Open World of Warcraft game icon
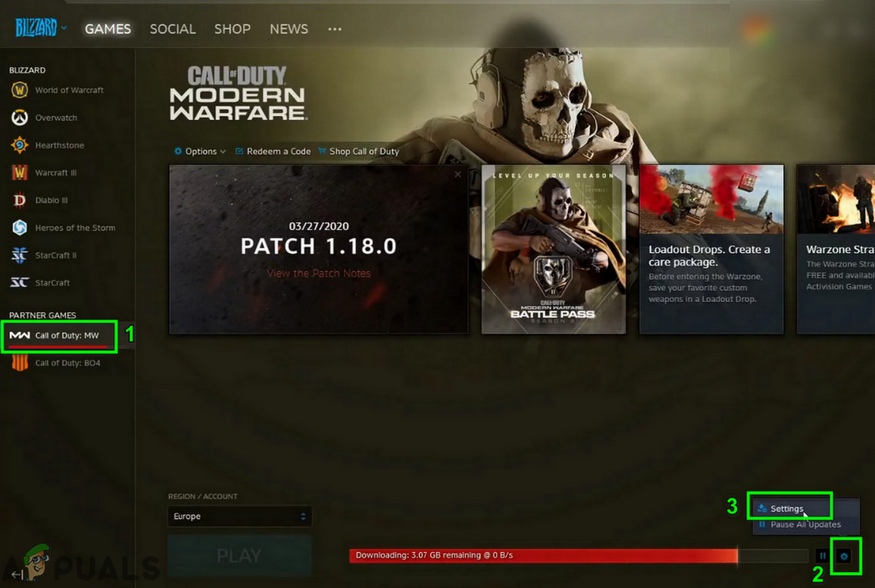The width and height of the screenshot is (875, 588). [x=19, y=90]
